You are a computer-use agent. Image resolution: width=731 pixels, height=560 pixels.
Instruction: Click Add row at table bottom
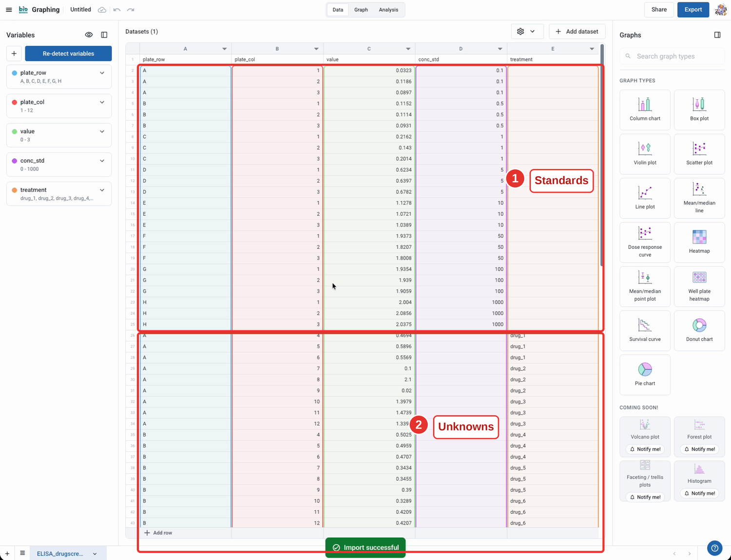tap(158, 533)
